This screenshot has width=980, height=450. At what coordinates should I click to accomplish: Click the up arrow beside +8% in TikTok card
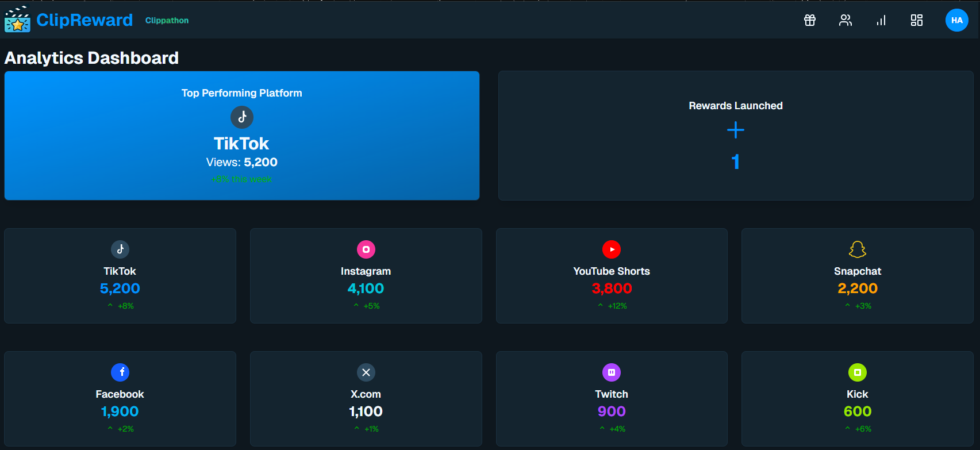pos(110,306)
